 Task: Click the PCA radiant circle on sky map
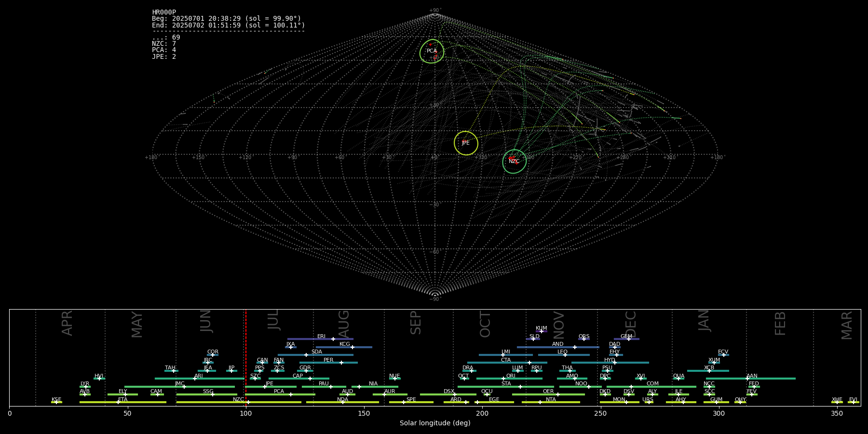(432, 51)
